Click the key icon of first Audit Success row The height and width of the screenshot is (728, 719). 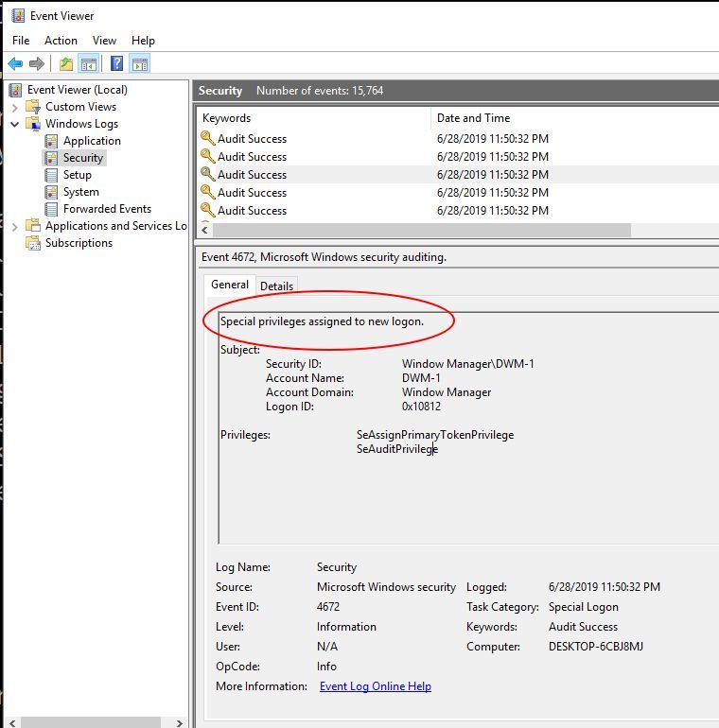click(x=207, y=138)
